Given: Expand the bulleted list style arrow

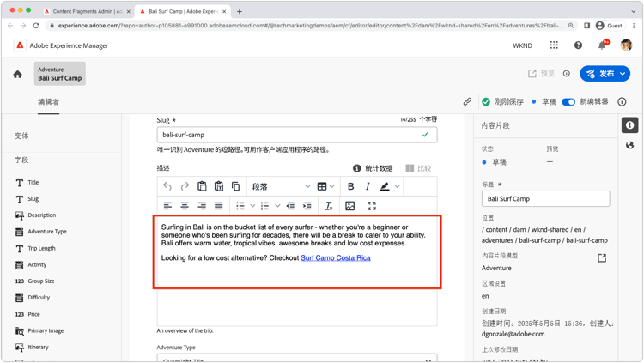Looking at the screenshot, I should [252, 206].
